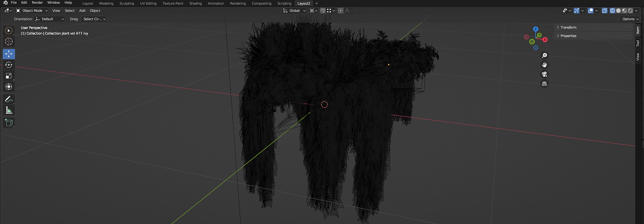644x224 pixels.
Task: Toggle the snap magnet
Action: pos(323,11)
